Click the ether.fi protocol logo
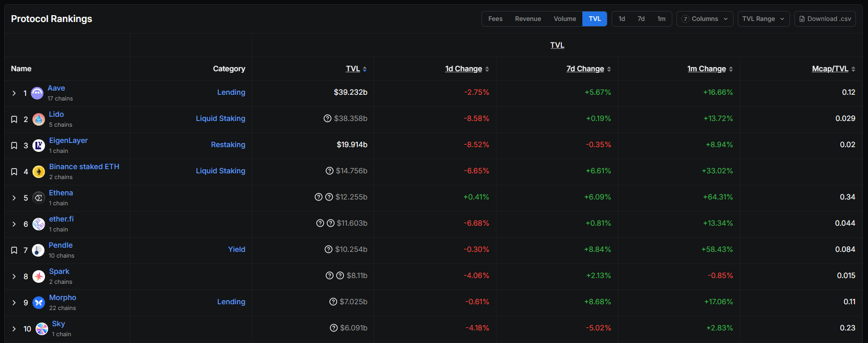The height and width of the screenshot is (343, 868). [39, 224]
